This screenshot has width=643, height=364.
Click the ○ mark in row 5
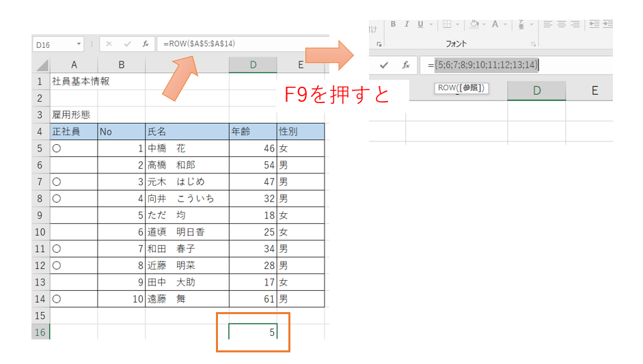click(57, 148)
